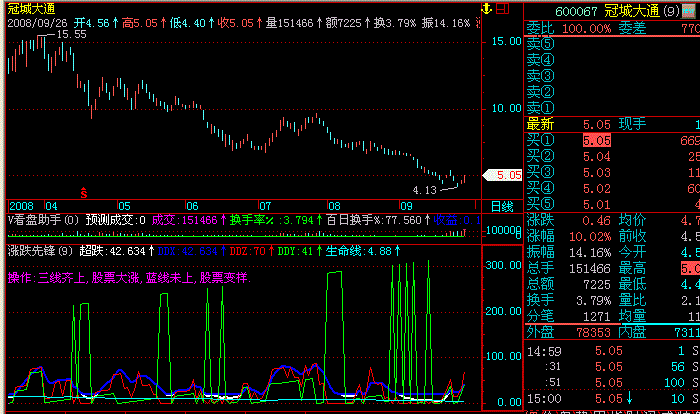Click the 买④ bid price 5.02
Viewport: 700px width, 414px height.
[x=597, y=189]
